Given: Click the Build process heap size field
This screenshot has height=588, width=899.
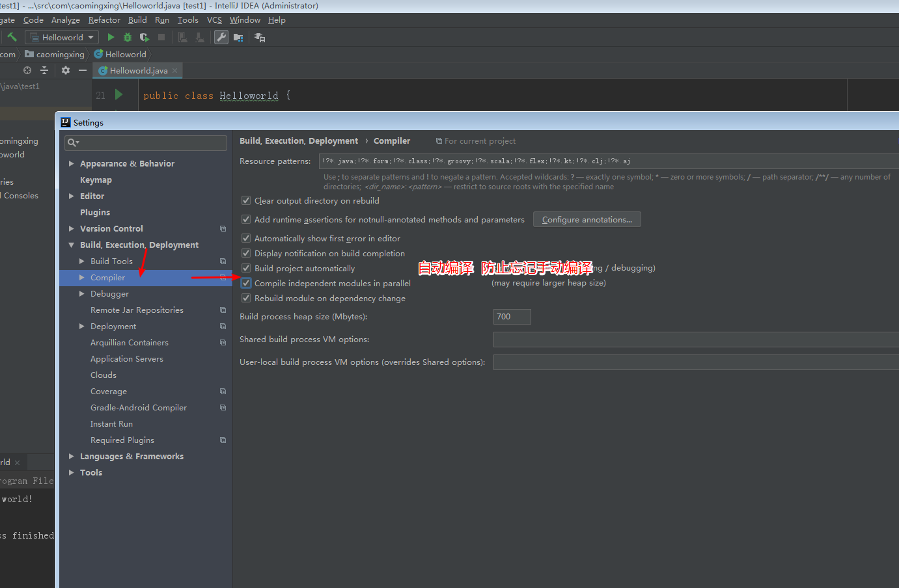Looking at the screenshot, I should click(x=512, y=317).
